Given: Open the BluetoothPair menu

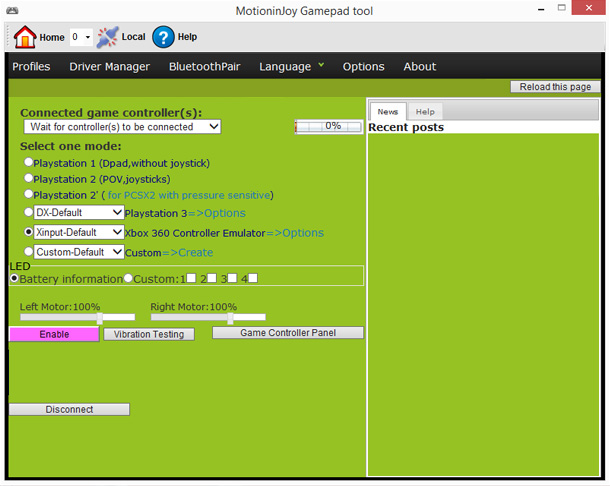Looking at the screenshot, I should pos(205,67).
